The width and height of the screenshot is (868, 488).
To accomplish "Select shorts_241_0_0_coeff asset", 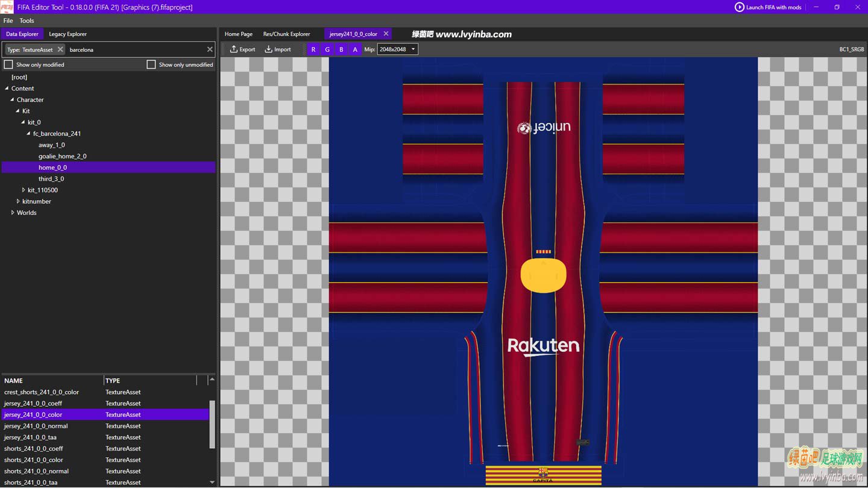I will pos(105,449).
